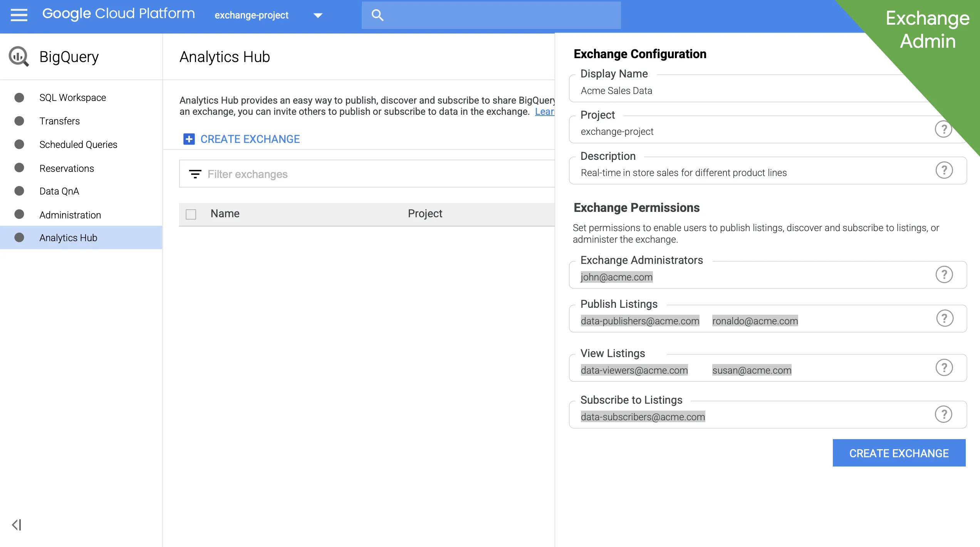This screenshot has height=547, width=980.
Task: Click the Exchange Permissions heading
Action: [636, 208]
